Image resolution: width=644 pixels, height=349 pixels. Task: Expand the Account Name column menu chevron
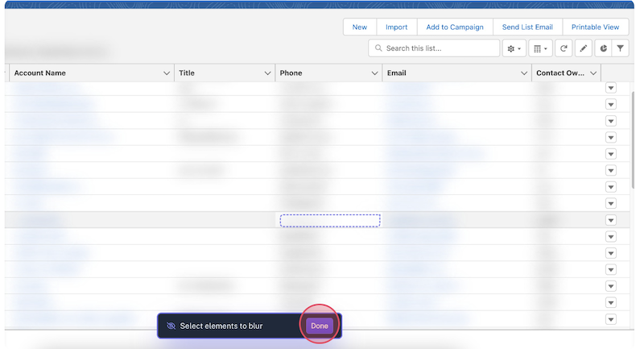pyautogui.click(x=167, y=73)
